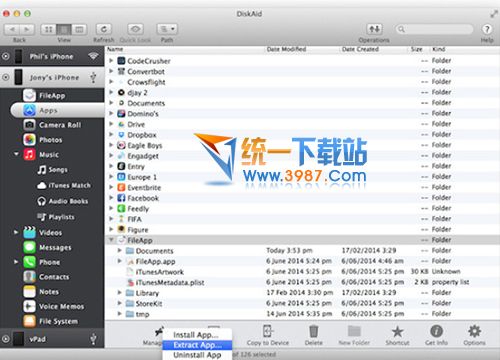
Task: Open the Path dropdown button
Action: click(x=167, y=29)
